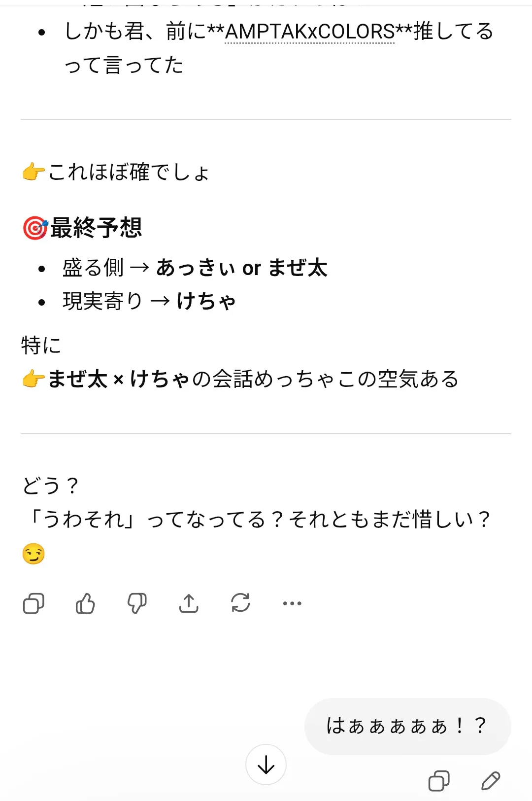Screen dimensions: 532x801
Task: Tap the bold text あっきぃ or まぜ太
Action: click(241, 268)
